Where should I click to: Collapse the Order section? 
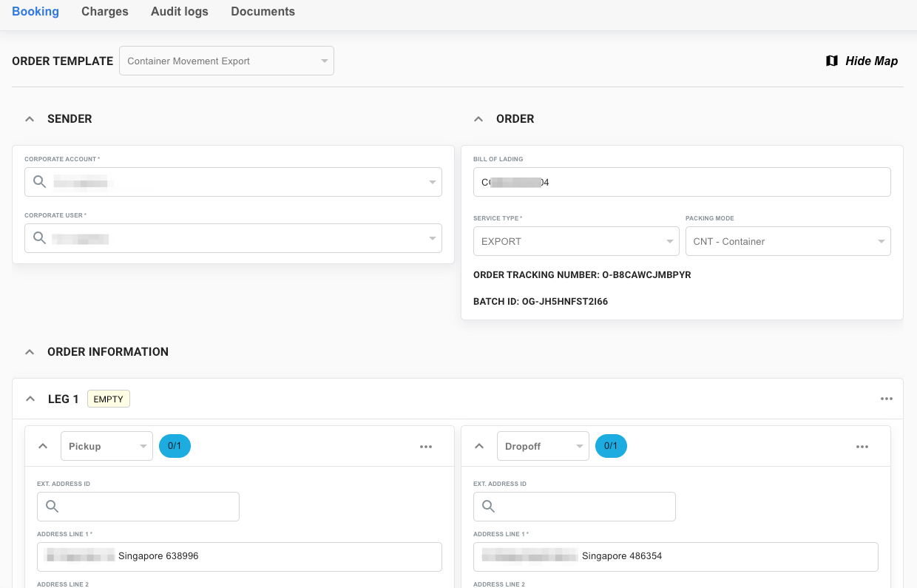[478, 119]
